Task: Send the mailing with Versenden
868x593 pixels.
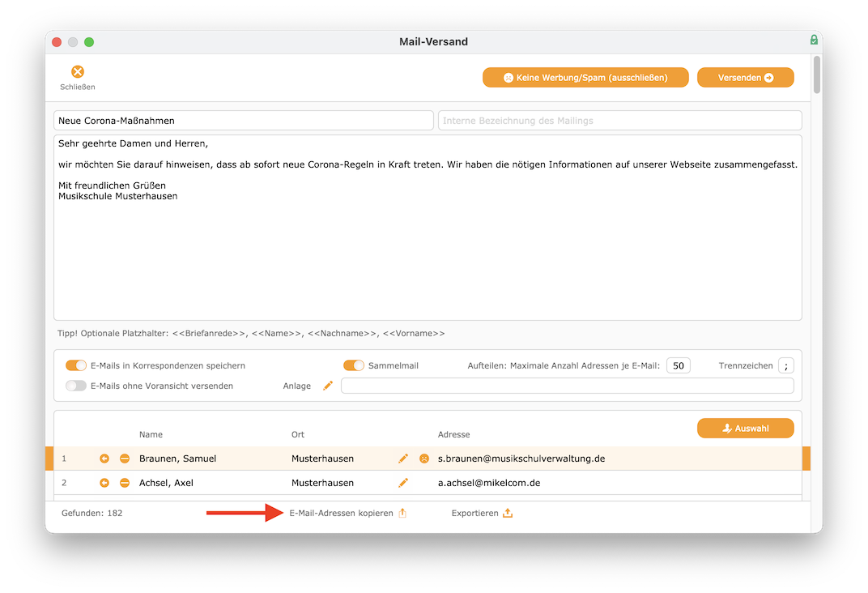Action: tap(745, 78)
